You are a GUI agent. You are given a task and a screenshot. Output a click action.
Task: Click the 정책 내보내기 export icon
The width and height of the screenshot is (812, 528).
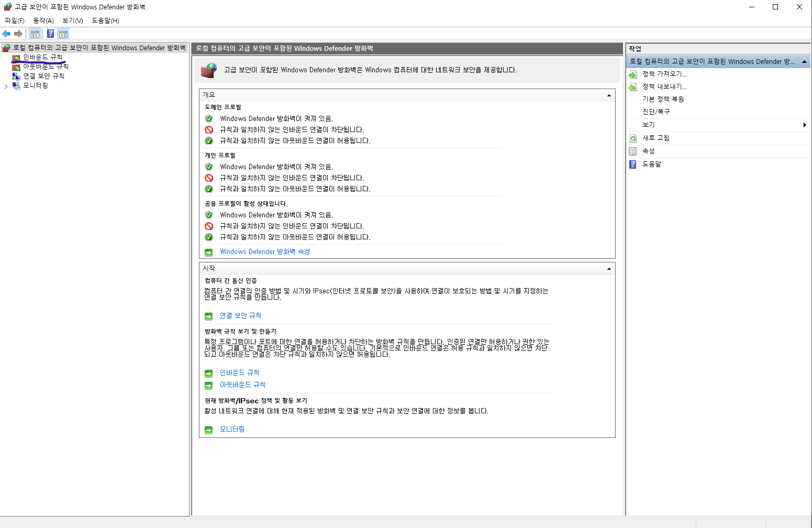tap(633, 87)
